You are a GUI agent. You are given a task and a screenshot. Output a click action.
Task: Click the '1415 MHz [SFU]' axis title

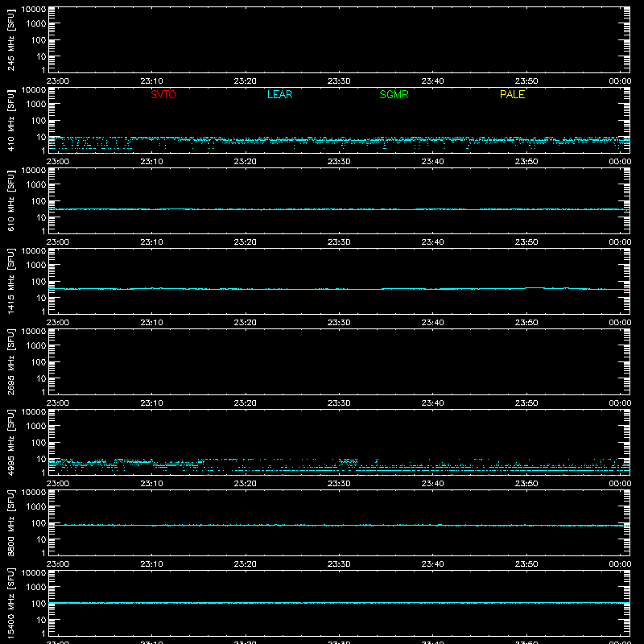(10, 281)
